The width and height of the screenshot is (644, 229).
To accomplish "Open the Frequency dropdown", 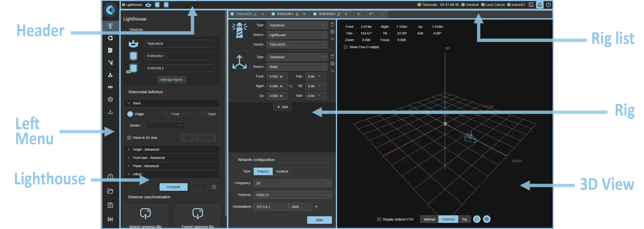I will pyautogui.click(x=292, y=183).
